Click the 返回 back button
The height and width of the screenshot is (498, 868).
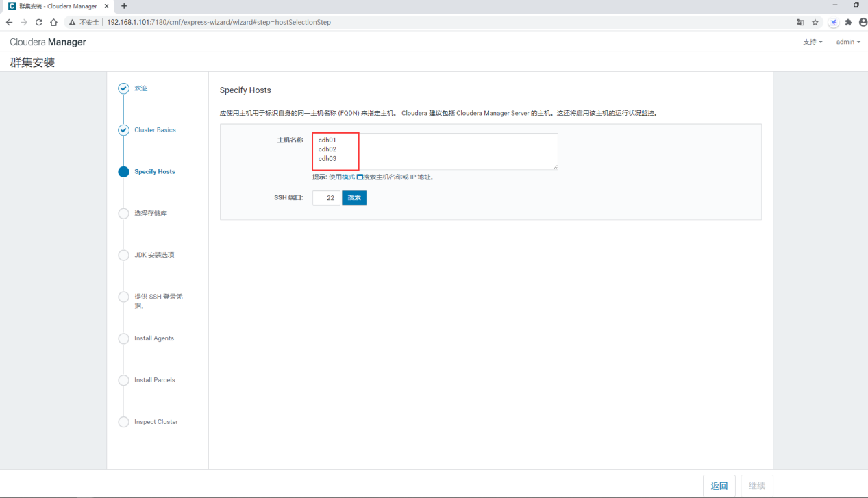719,486
